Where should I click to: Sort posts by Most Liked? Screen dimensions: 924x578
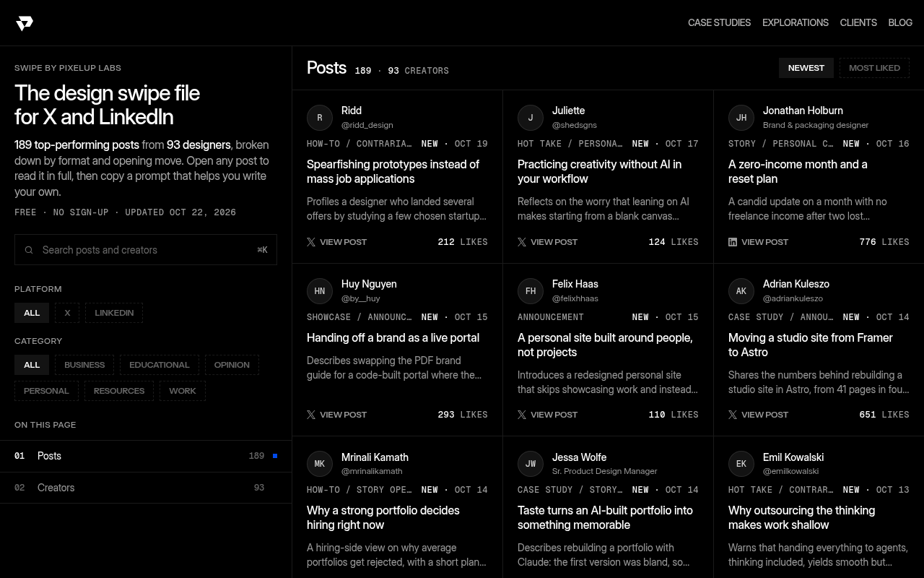(874, 68)
